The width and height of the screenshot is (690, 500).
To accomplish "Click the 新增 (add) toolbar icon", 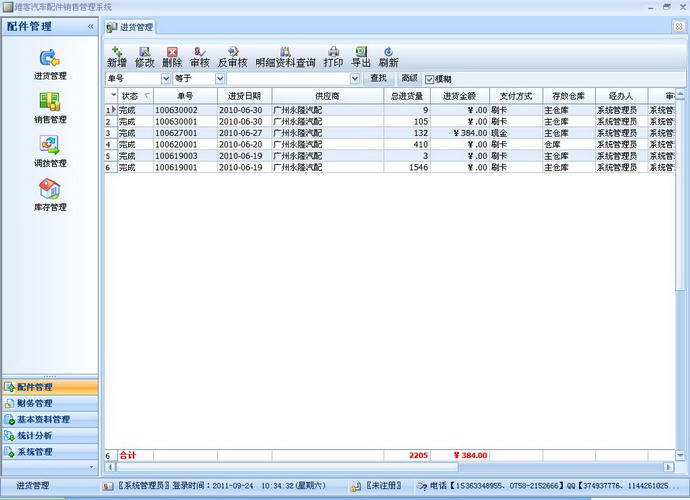I will click(117, 58).
